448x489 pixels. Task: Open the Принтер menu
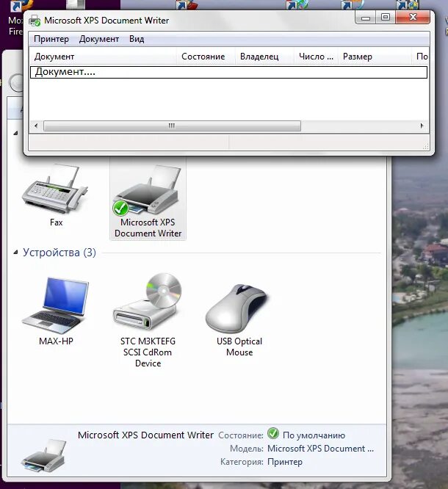[51, 39]
